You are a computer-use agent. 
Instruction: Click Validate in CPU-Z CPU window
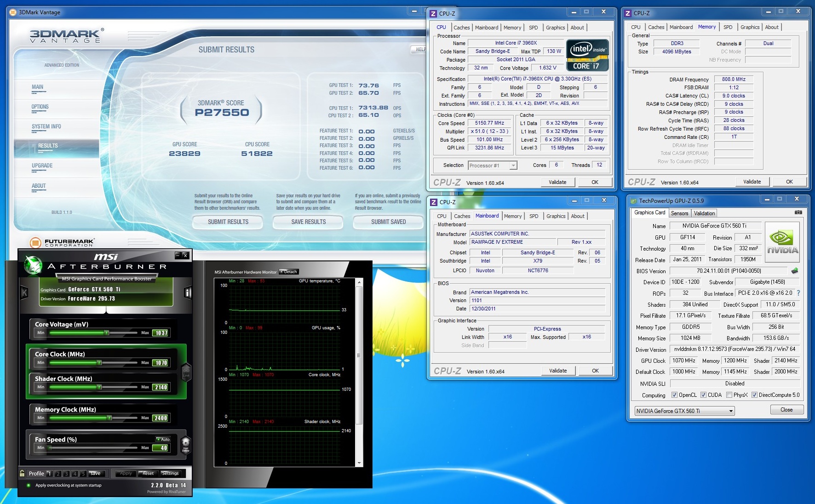tap(557, 182)
